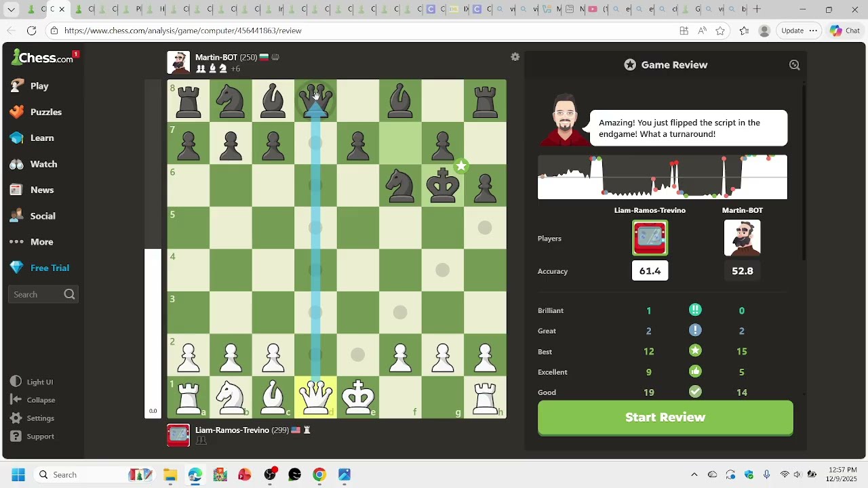The image size is (868, 488).
Task: Toggle Light UI mode
Action: click(x=32, y=382)
